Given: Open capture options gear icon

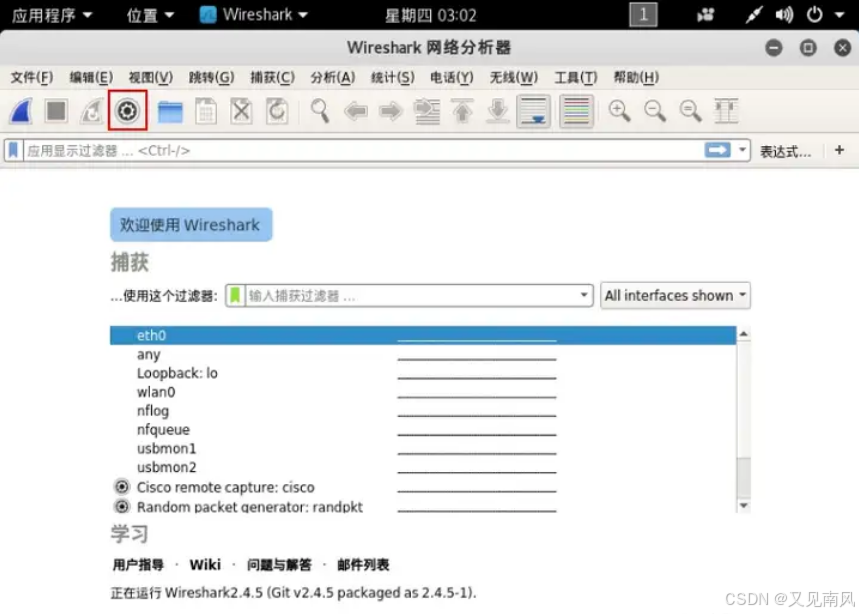Looking at the screenshot, I should 128,111.
